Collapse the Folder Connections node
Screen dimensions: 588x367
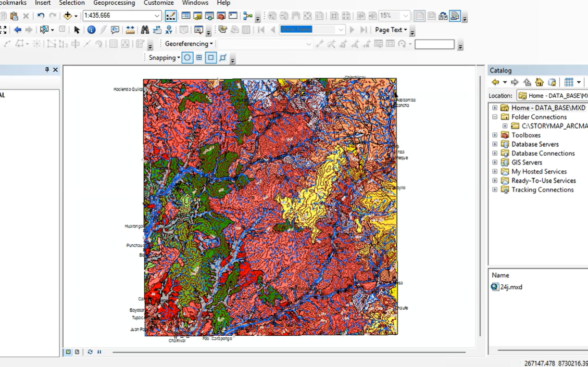coord(495,117)
